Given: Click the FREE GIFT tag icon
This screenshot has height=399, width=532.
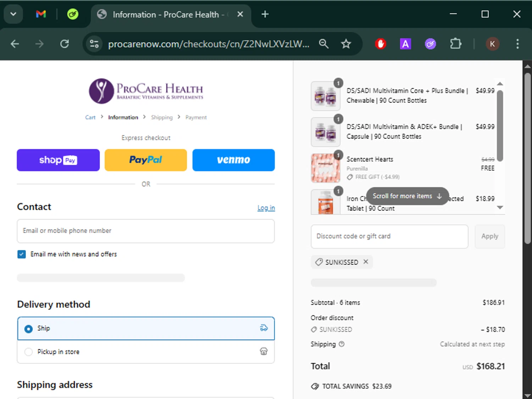Looking at the screenshot, I should pyautogui.click(x=350, y=177).
